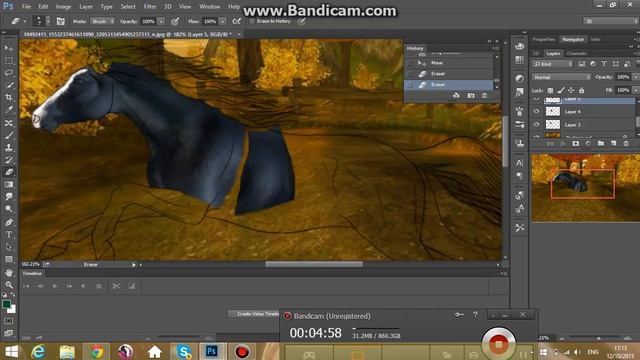Select the Eyedropper tool
Screen dimensions: 640x360
(x=9, y=110)
